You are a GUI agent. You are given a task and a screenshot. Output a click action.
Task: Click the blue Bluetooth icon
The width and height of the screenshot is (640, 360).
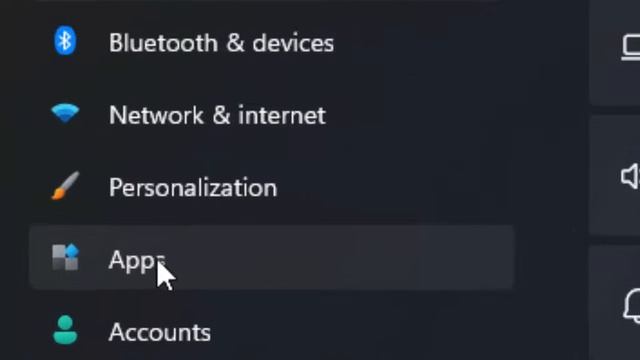[65, 40]
